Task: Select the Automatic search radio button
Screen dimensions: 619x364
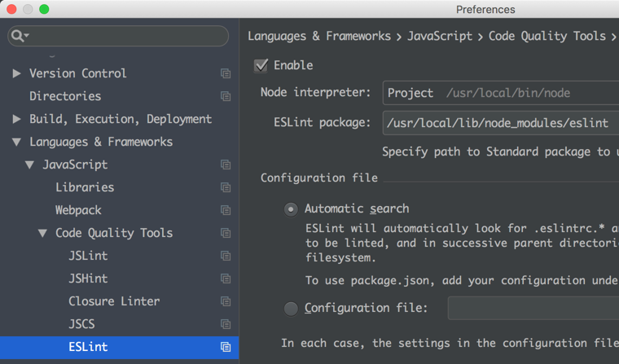Action: pyautogui.click(x=291, y=209)
